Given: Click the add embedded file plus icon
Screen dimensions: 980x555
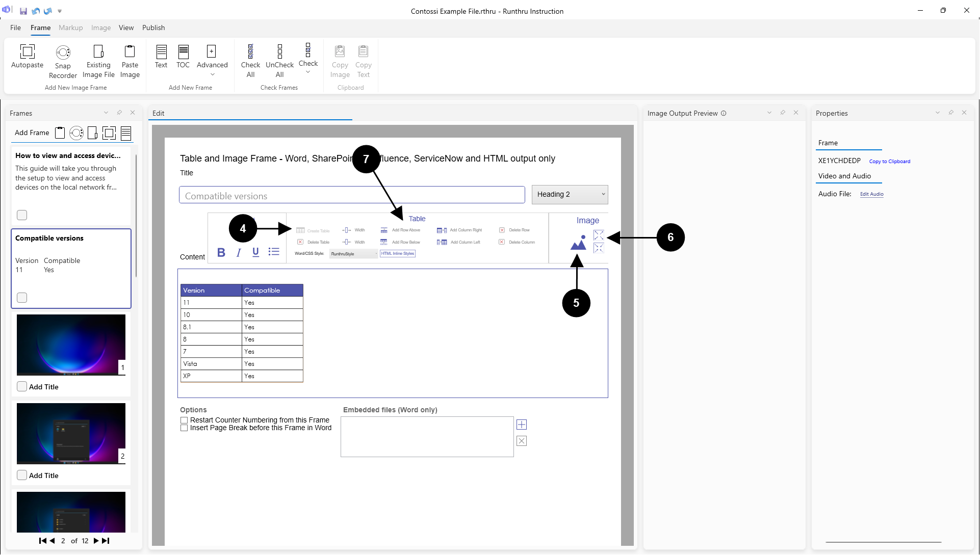Looking at the screenshot, I should [521, 425].
